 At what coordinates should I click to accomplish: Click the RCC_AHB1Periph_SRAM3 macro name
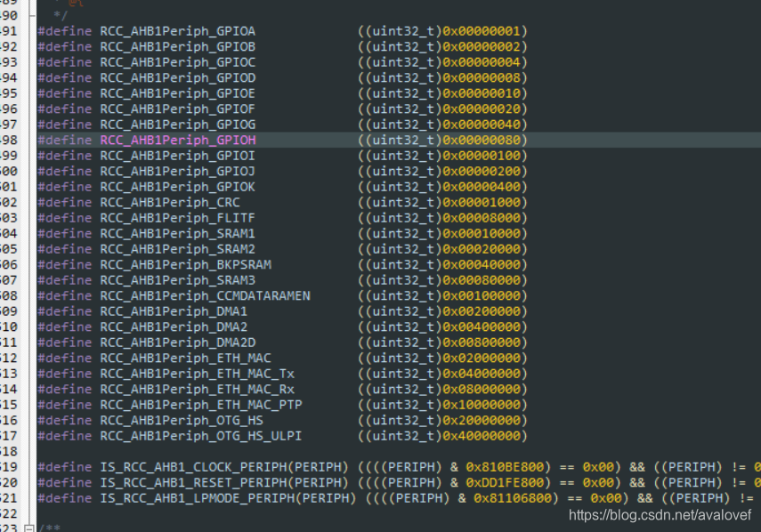click(x=178, y=280)
